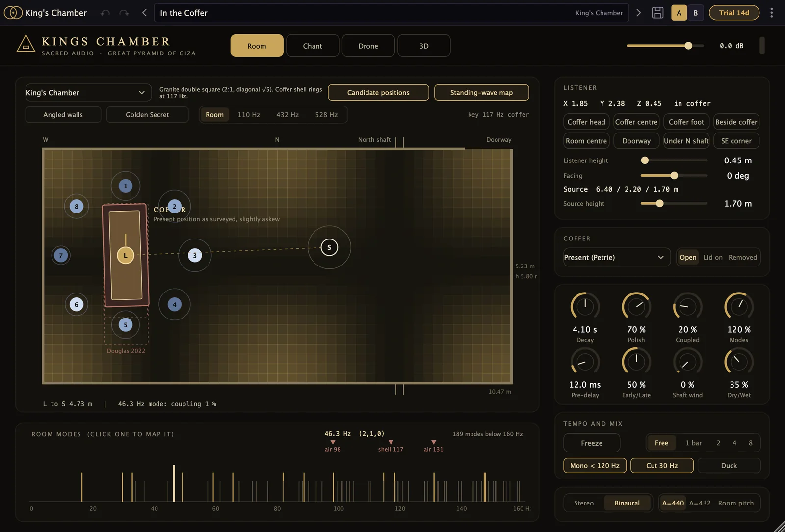
Task: Click the undo arrow icon
Action: [x=105, y=13]
